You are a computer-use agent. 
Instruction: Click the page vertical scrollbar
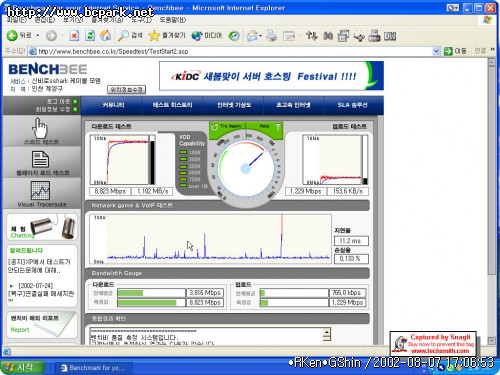tap(491, 201)
